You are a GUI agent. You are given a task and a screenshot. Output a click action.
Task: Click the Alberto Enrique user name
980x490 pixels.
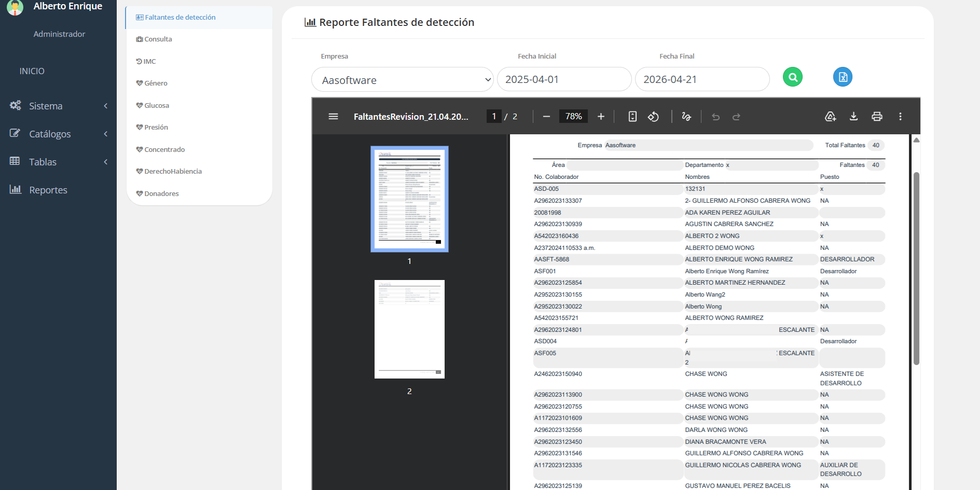click(68, 6)
